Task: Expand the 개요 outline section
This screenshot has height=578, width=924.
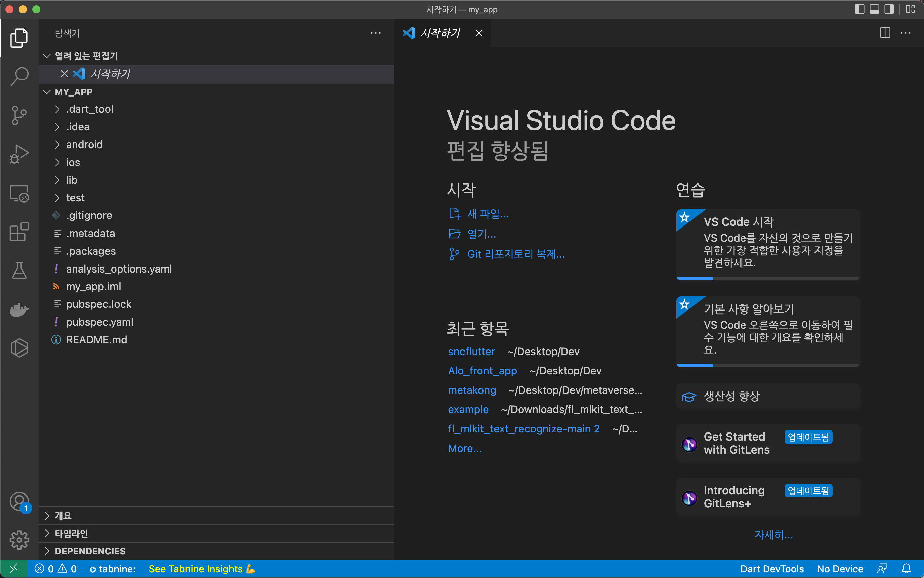Action: [216, 516]
